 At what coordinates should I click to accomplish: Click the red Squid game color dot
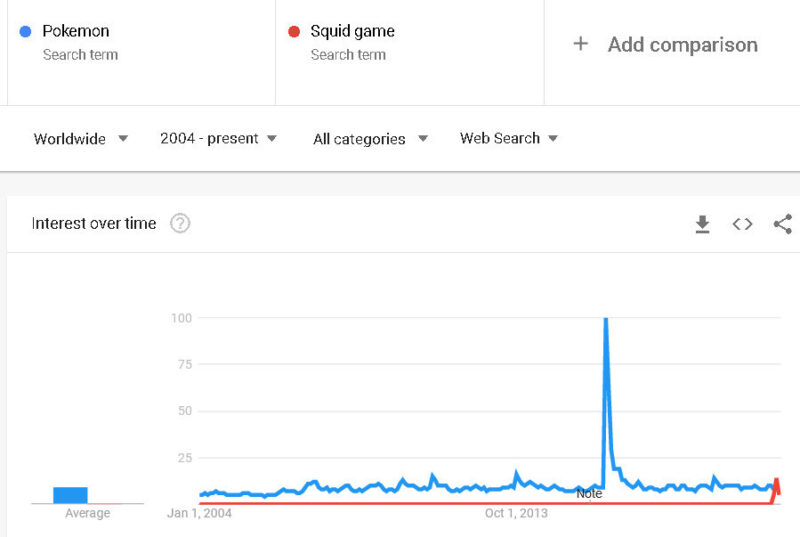point(294,31)
